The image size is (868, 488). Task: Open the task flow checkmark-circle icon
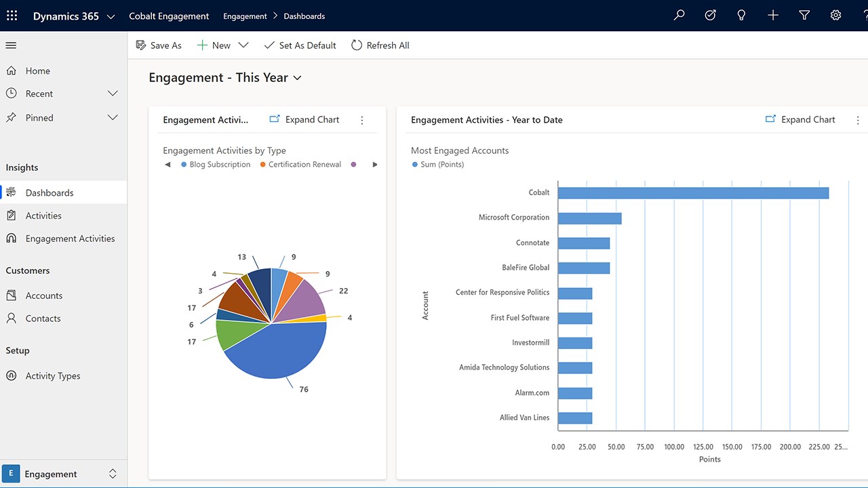(710, 16)
